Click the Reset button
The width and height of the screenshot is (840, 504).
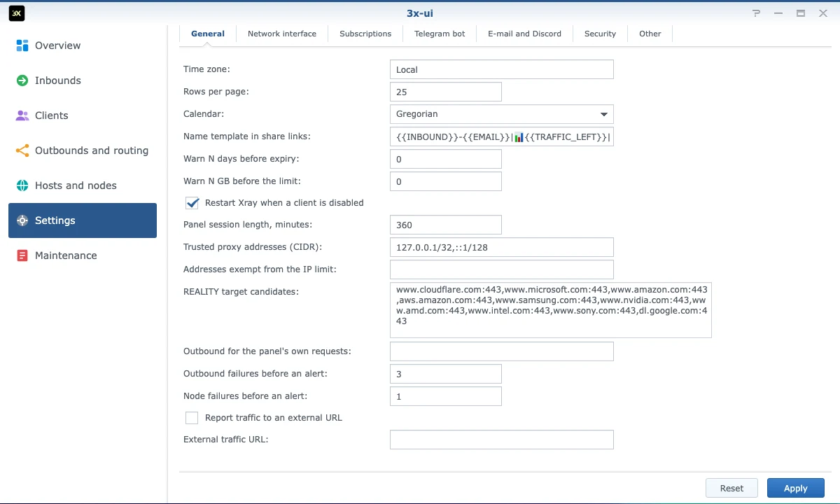point(731,489)
